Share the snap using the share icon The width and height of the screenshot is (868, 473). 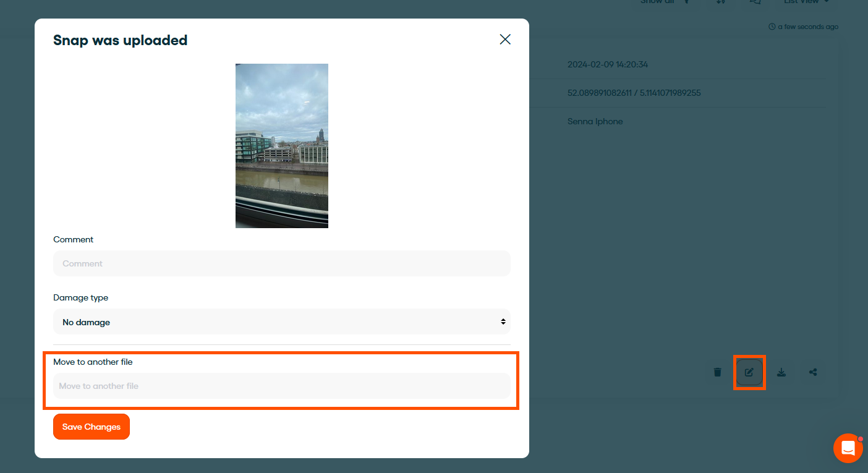tap(813, 372)
